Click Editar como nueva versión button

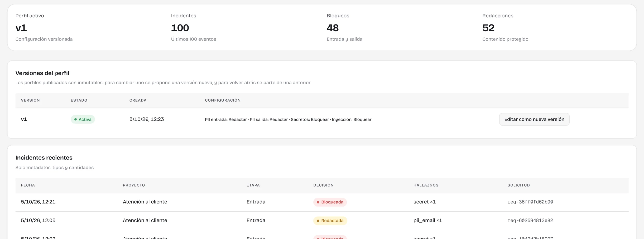pyautogui.click(x=534, y=119)
